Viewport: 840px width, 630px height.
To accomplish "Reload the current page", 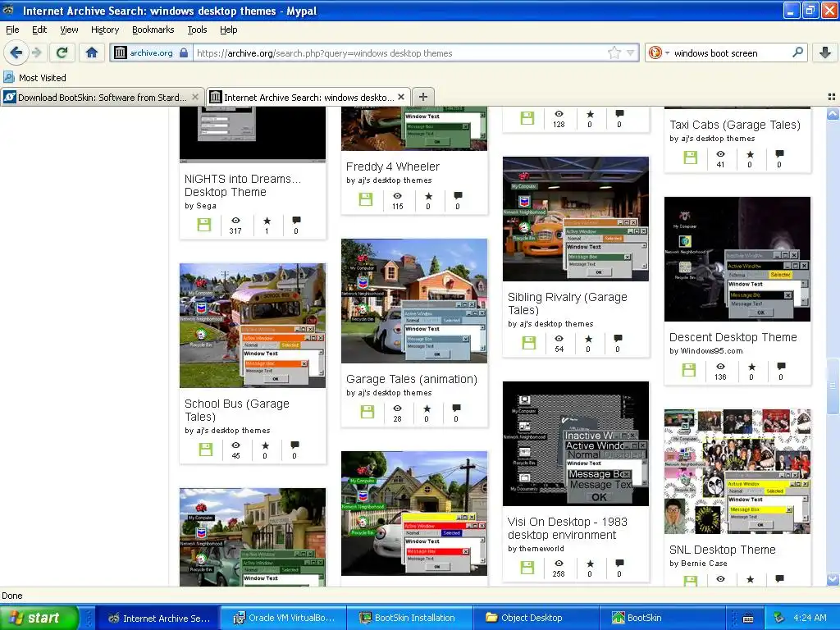I will [x=62, y=52].
